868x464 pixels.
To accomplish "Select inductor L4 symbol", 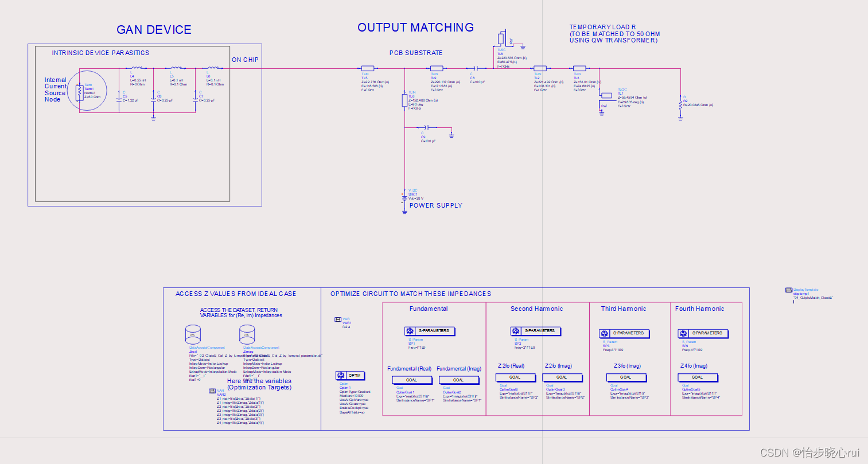I will point(137,68).
